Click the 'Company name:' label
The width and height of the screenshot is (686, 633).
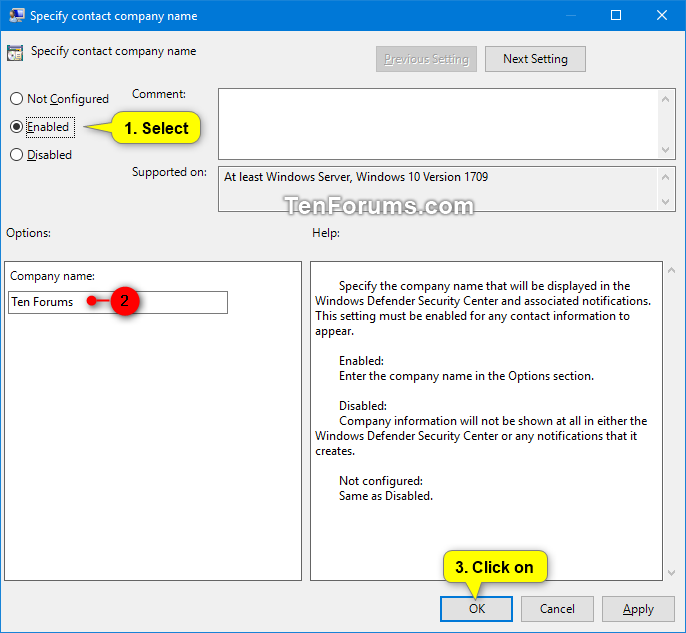click(x=52, y=276)
